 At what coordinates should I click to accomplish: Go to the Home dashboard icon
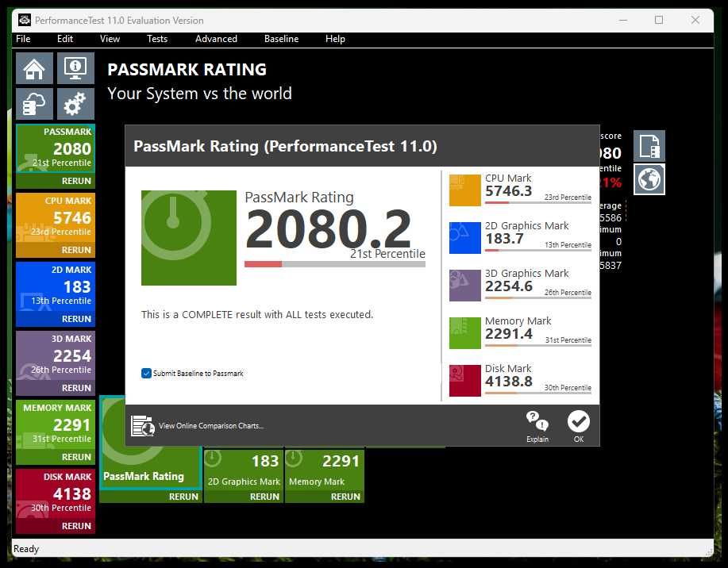[x=34, y=68]
